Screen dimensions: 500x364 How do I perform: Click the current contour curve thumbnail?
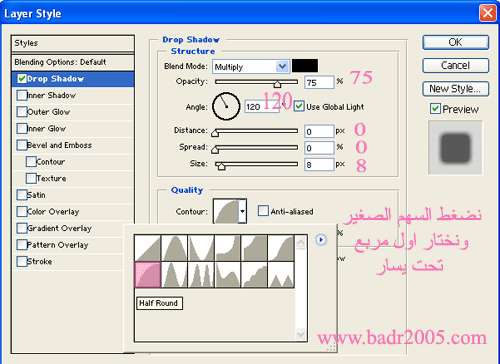(226, 211)
